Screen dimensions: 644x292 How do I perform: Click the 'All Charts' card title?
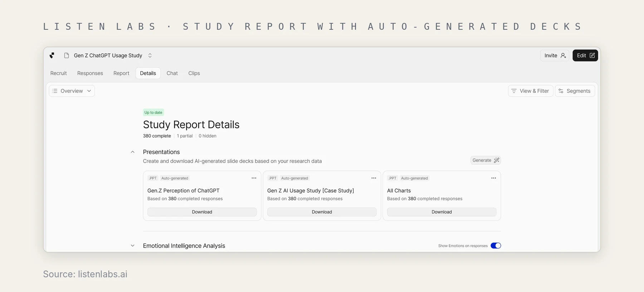(399, 191)
